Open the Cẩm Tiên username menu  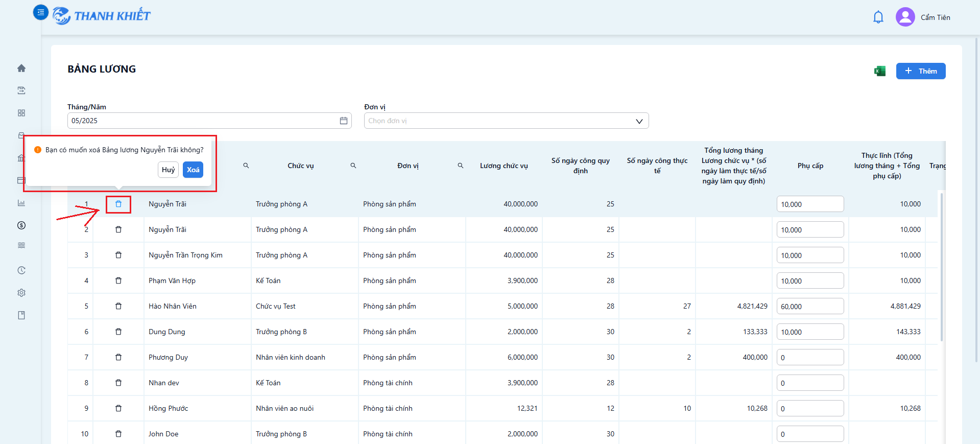[x=935, y=17]
